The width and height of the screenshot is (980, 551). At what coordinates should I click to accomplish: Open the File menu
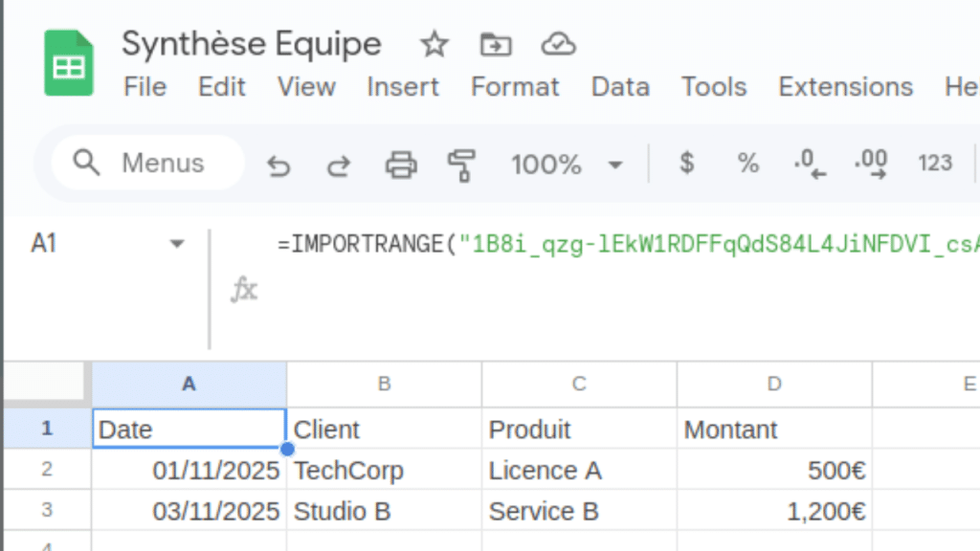[145, 87]
